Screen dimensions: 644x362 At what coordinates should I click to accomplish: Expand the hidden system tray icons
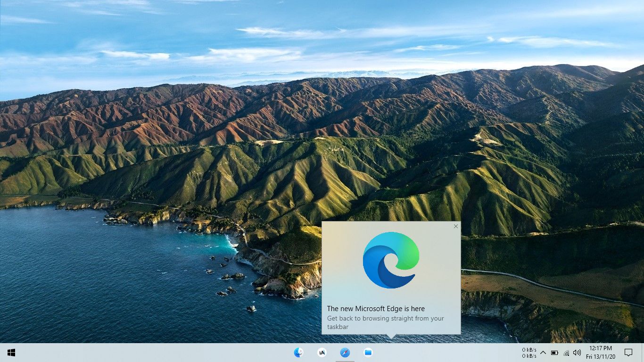(x=544, y=353)
